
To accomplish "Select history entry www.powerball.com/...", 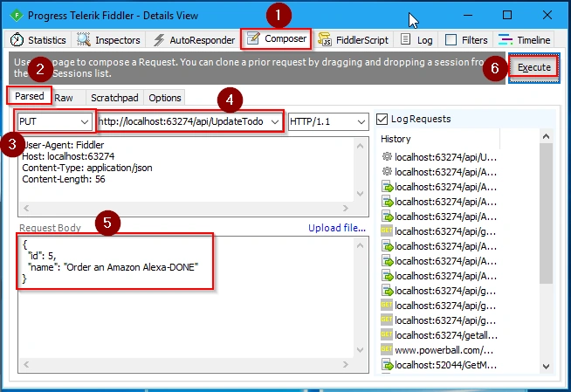I will click(444, 350).
